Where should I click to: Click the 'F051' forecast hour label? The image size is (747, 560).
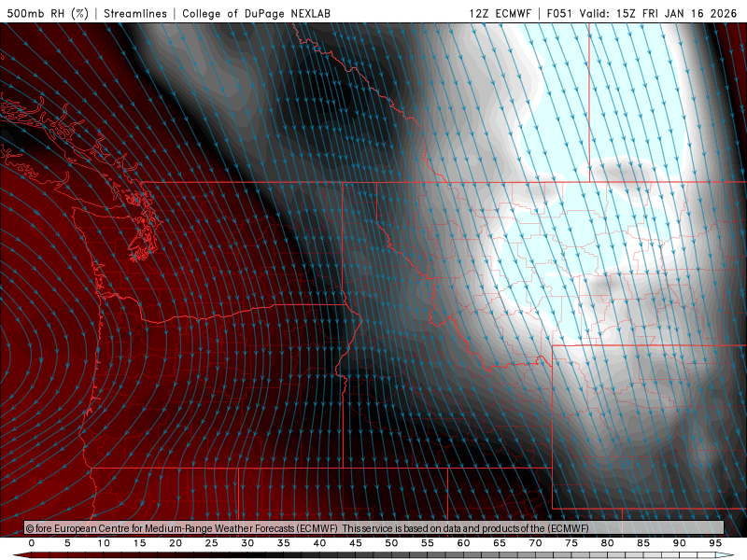point(559,13)
